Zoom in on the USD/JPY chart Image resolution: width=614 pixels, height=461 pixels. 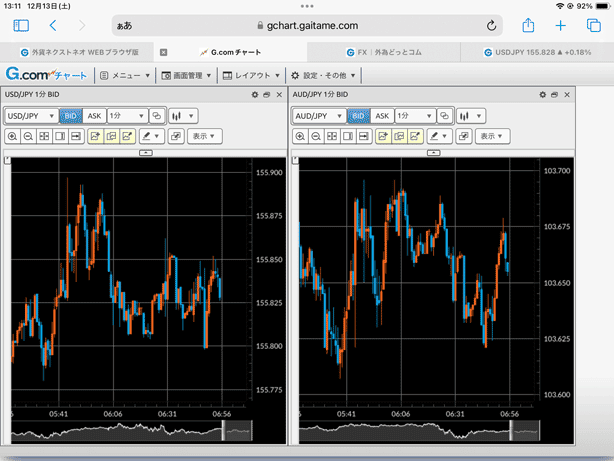point(12,135)
